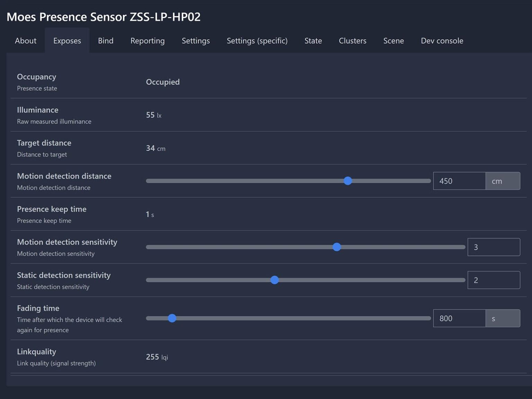Click the Motion detection sensitivity slider handle
The height and width of the screenshot is (399, 532).
point(336,247)
